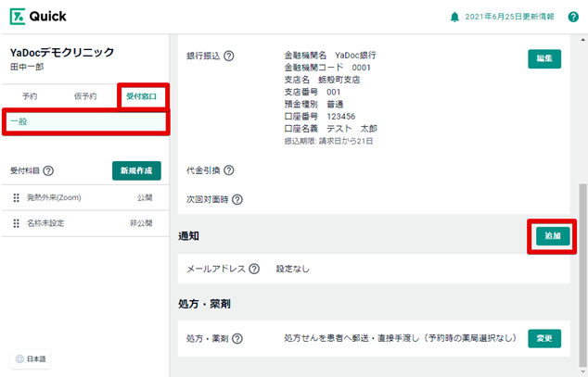The image size is (588, 377).
Task: Click help icon next to 代金引換
Action: pyautogui.click(x=228, y=170)
